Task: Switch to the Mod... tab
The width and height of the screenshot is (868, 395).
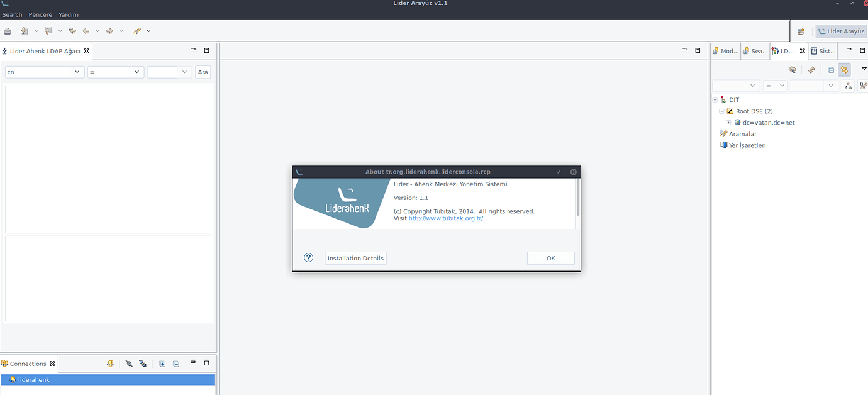Action: pos(726,51)
